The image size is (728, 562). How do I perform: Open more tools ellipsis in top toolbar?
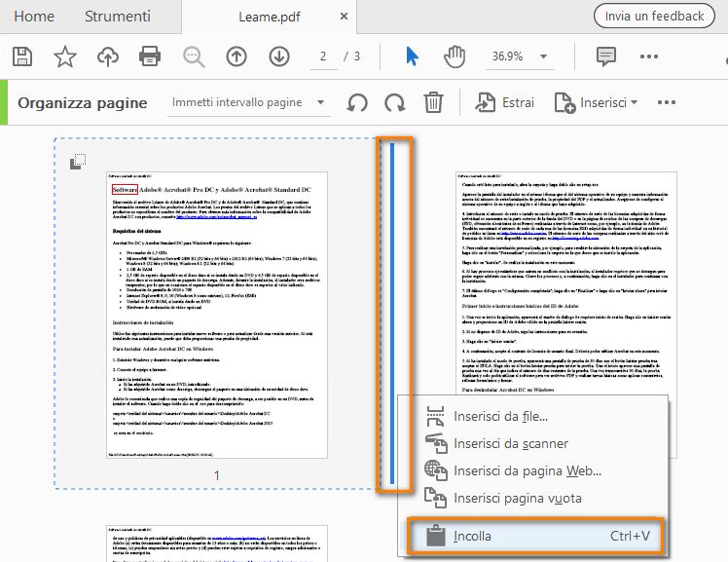pos(648,56)
